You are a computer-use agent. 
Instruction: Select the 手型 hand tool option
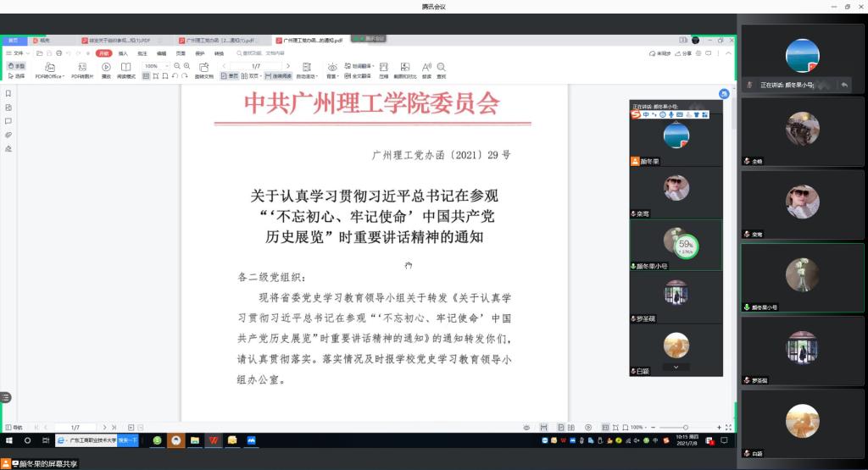[x=16, y=66]
